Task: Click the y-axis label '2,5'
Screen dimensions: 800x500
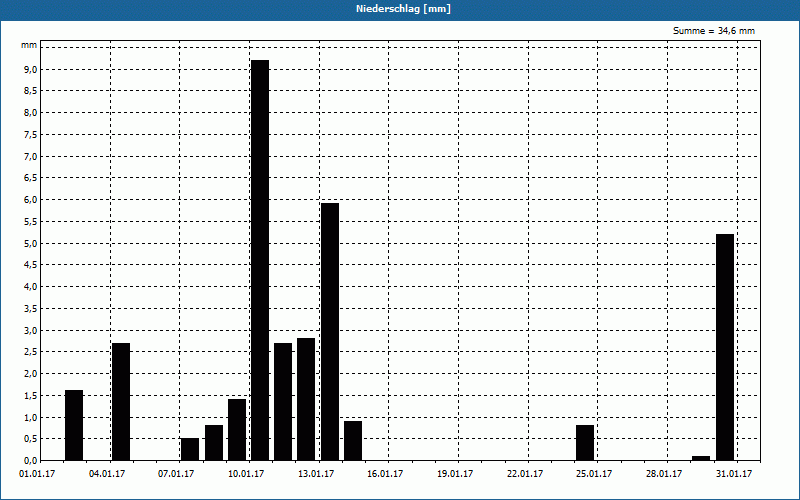Action: (31, 352)
